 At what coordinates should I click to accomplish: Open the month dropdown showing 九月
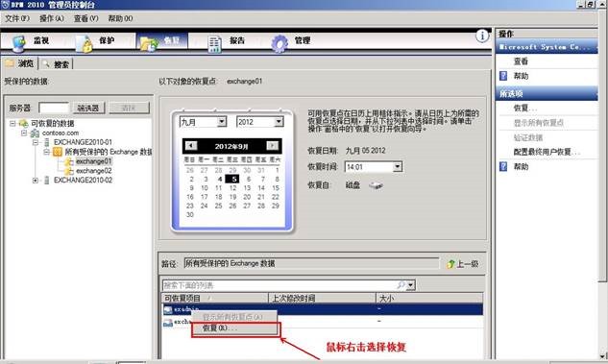coord(222,122)
